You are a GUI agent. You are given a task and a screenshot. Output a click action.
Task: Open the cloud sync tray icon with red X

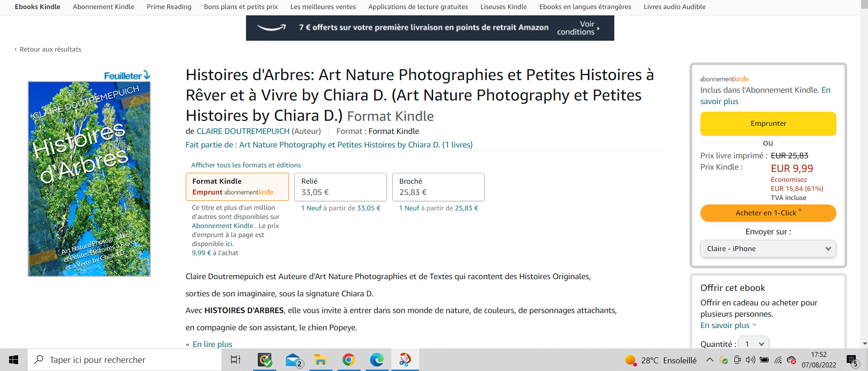(791, 360)
